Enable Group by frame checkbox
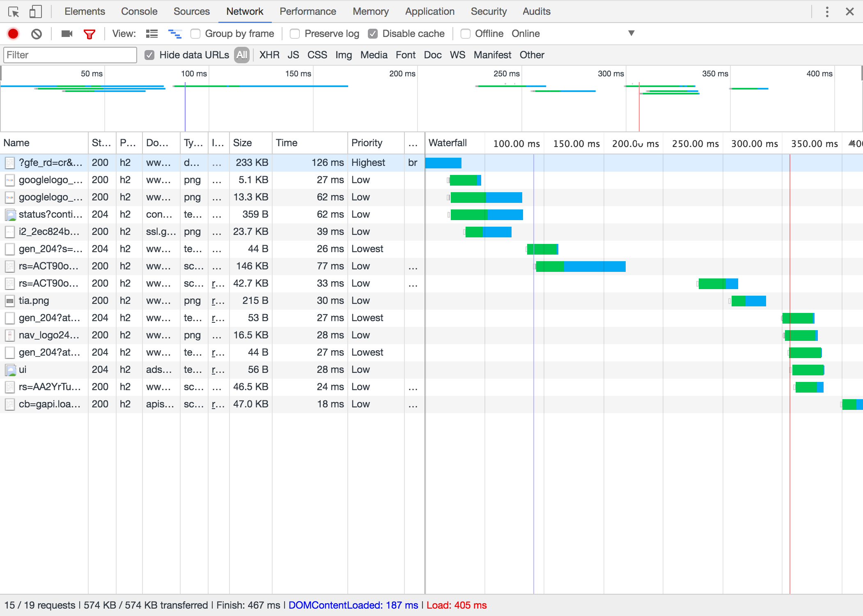The height and width of the screenshot is (616, 863). [195, 34]
